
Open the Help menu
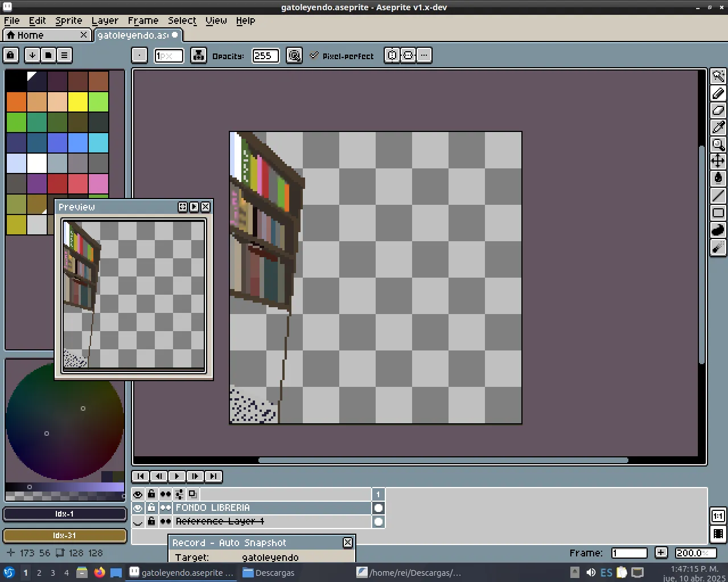[245, 20]
